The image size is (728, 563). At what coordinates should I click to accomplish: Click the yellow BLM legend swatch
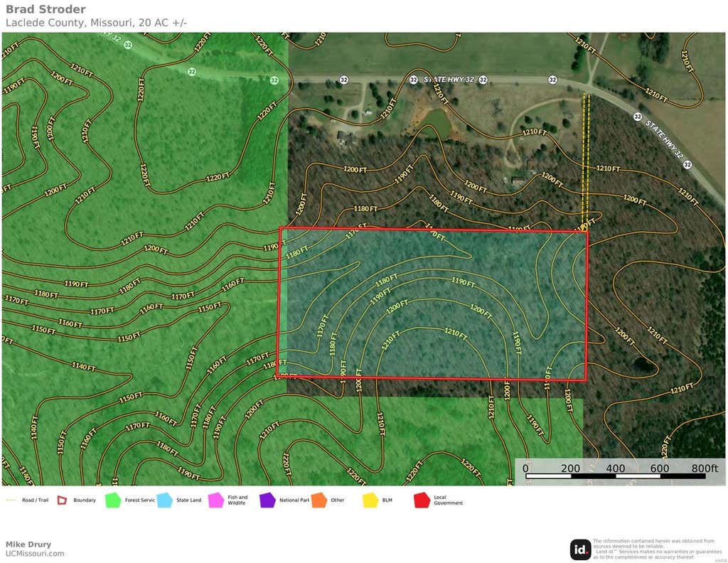point(370,500)
